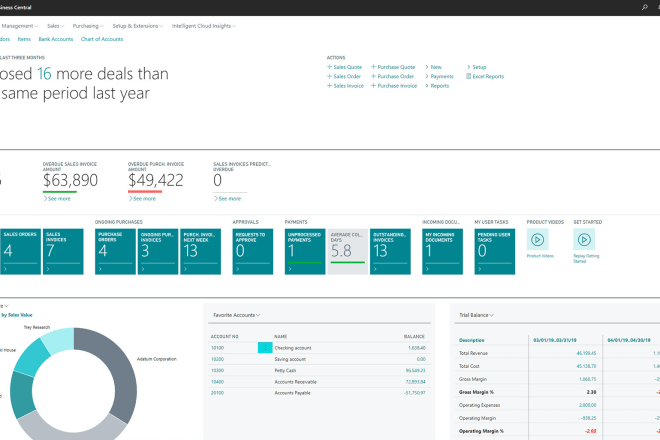
Task: Create a new Purchase Invoice
Action: pyautogui.click(x=394, y=86)
